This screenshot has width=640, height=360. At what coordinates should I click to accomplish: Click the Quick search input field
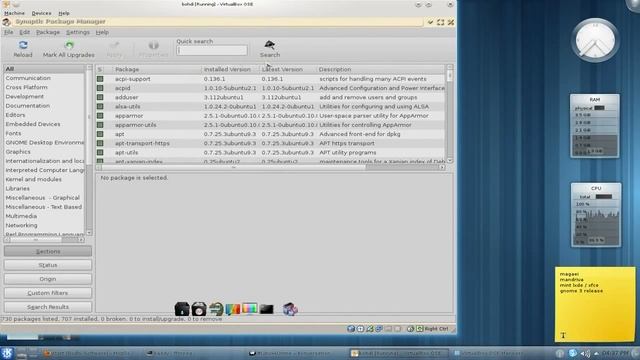pyautogui.click(x=212, y=50)
